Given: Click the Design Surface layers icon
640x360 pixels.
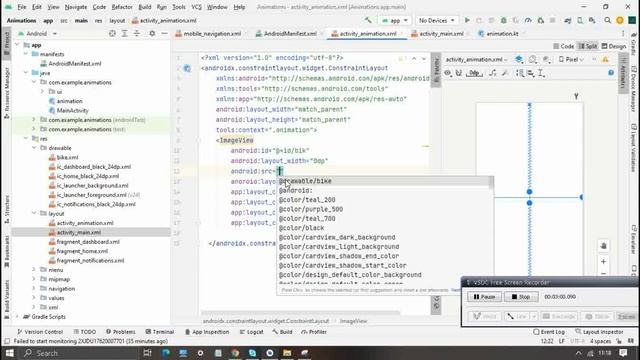Looking at the screenshot, I should (x=519, y=60).
